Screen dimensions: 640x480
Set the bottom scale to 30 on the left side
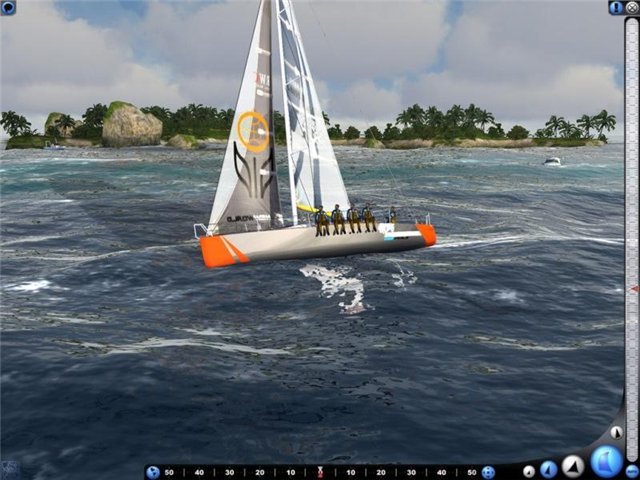tap(229, 472)
